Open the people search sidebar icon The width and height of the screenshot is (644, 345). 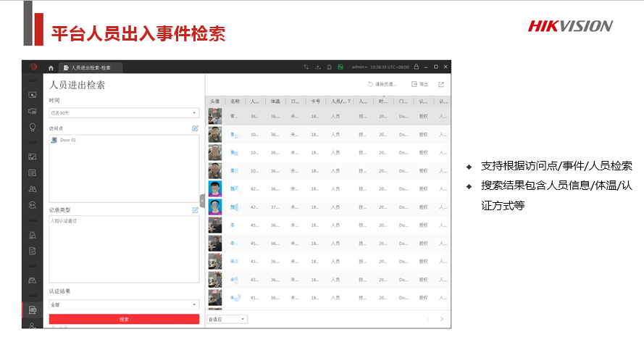tap(33, 189)
